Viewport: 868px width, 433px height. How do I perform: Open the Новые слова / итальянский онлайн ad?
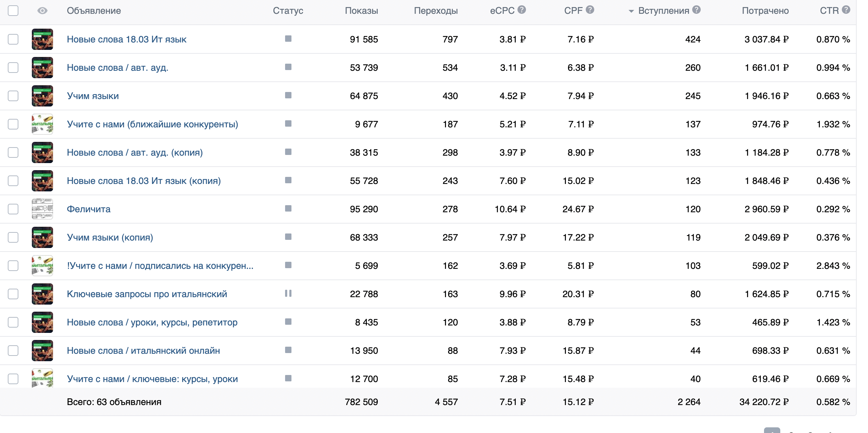[143, 351]
